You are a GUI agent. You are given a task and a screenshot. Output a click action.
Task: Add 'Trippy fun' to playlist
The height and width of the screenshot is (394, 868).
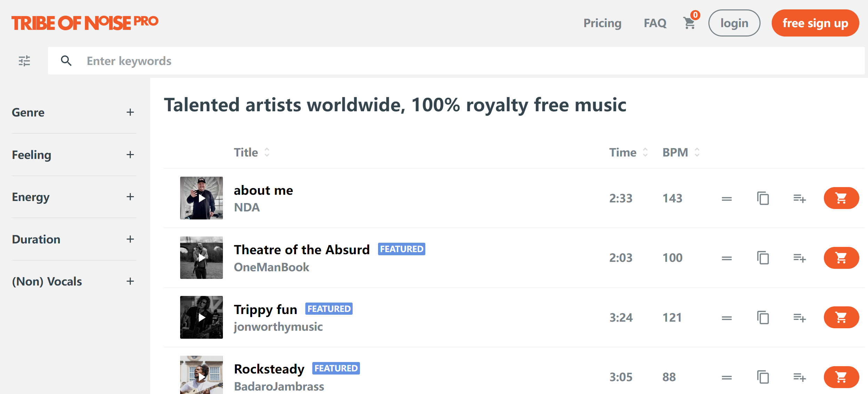click(x=799, y=317)
